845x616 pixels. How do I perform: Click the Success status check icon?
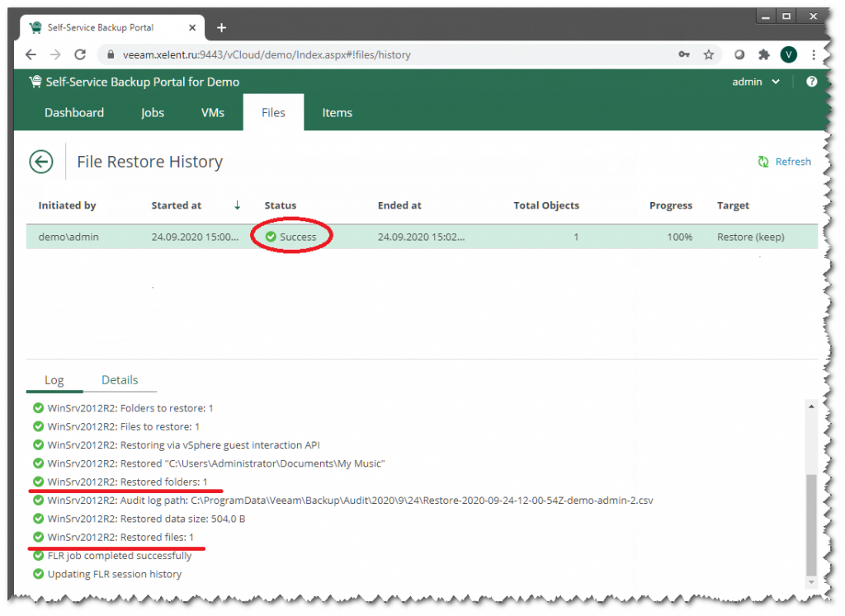click(x=271, y=237)
